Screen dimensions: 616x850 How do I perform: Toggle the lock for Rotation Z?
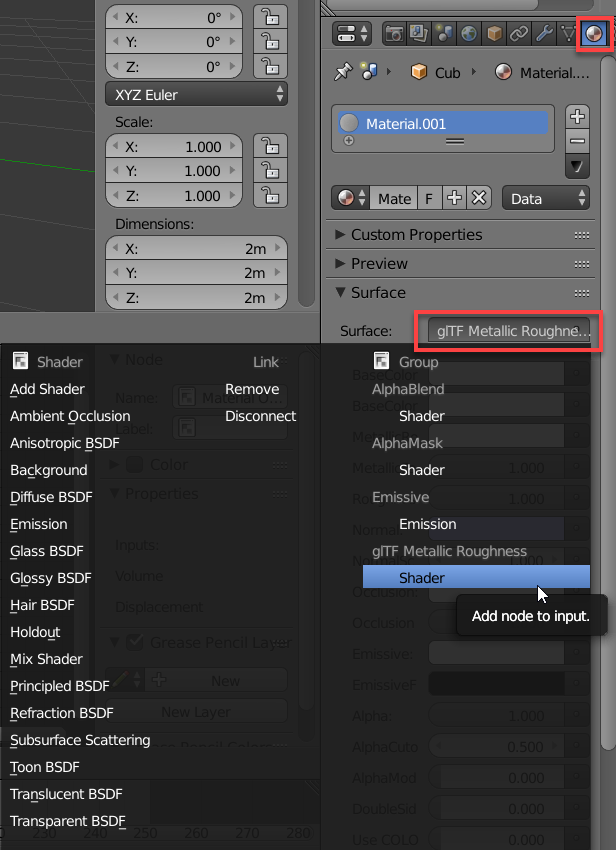click(x=270, y=67)
